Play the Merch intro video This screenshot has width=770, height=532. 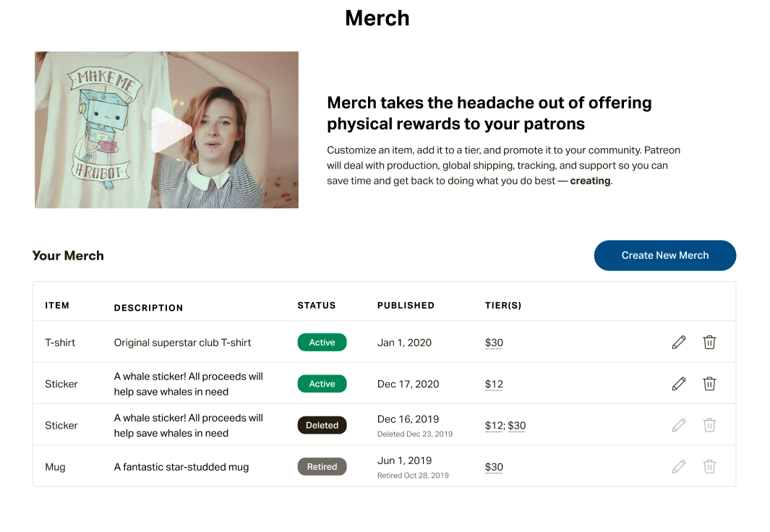pos(170,130)
